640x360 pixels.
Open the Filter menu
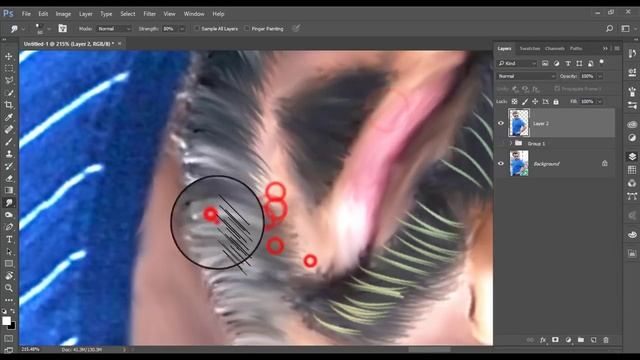pyautogui.click(x=149, y=14)
